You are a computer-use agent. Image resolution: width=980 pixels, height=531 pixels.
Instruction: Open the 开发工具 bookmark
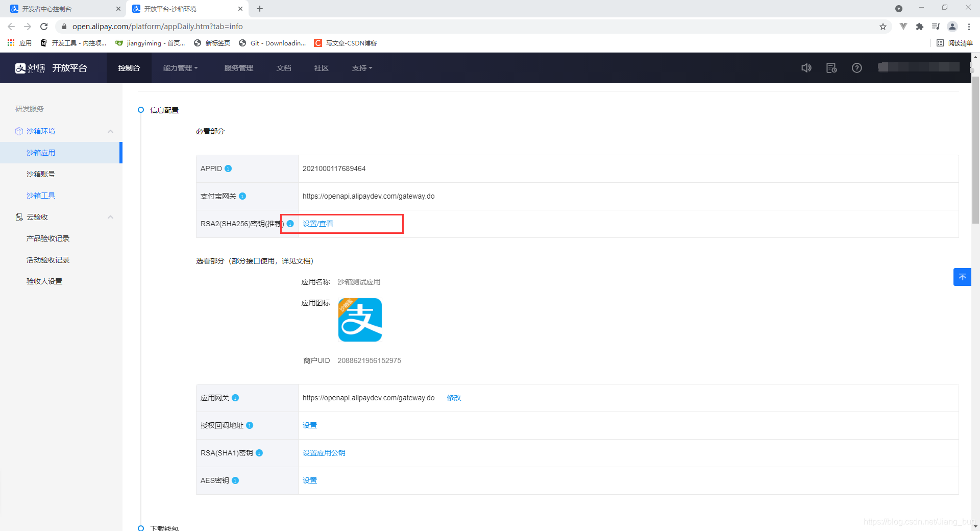coord(73,43)
